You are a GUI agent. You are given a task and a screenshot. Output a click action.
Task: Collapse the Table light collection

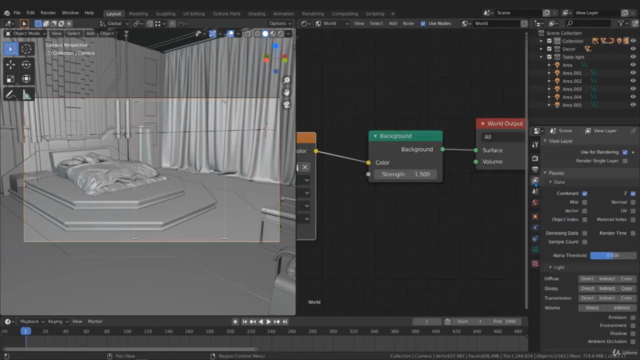541,57
